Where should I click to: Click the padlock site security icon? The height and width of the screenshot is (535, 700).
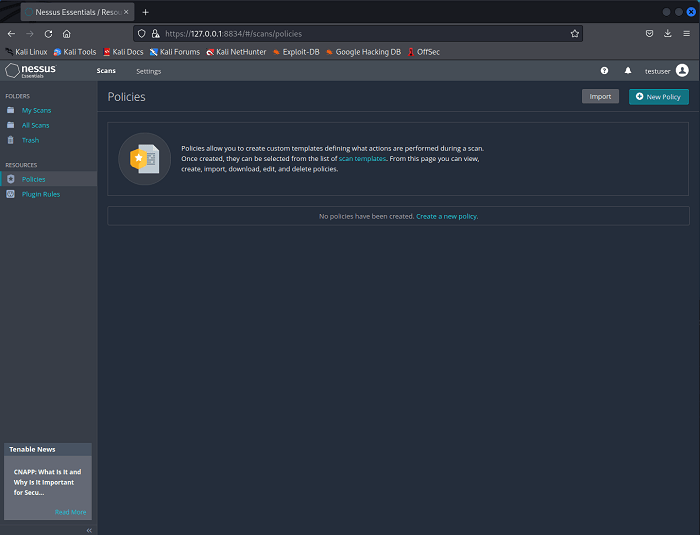click(x=155, y=33)
